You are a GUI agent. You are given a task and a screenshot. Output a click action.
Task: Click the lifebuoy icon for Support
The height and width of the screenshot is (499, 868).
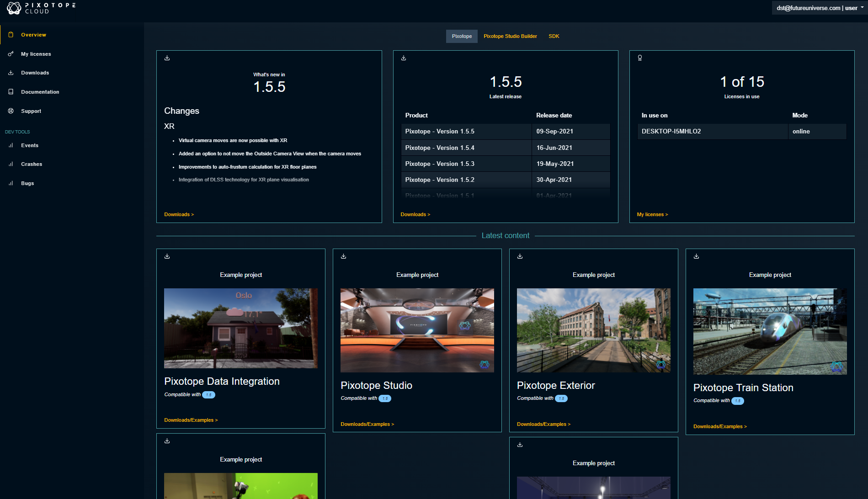tap(11, 111)
